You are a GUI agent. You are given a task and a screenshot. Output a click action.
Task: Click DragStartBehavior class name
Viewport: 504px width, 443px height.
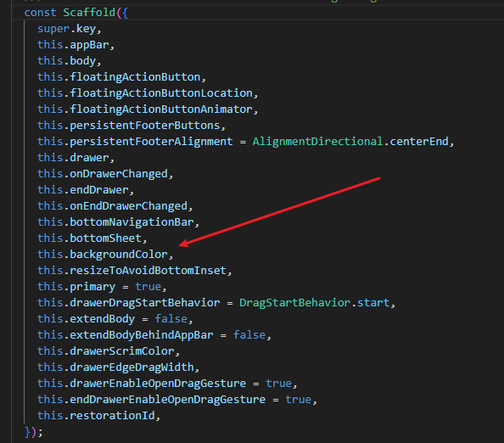click(x=295, y=302)
